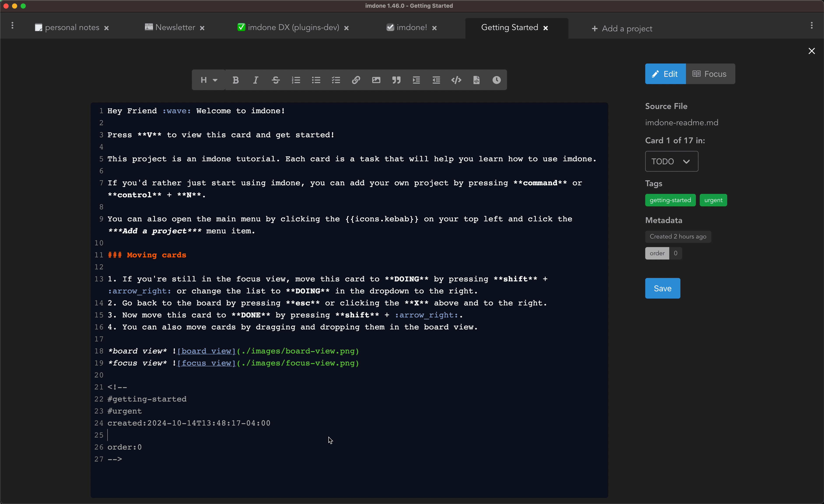
Task: Click the focus view image link text
Action: coord(206,363)
